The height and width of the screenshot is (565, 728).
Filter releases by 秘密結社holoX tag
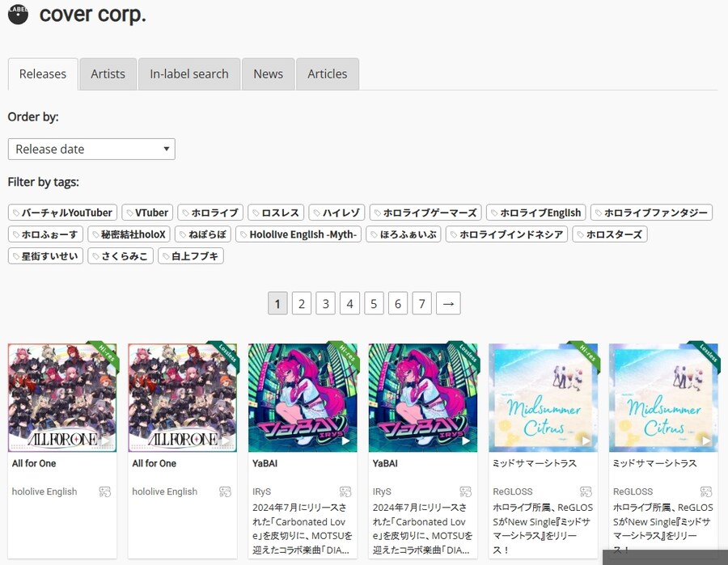[x=129, y=234]
